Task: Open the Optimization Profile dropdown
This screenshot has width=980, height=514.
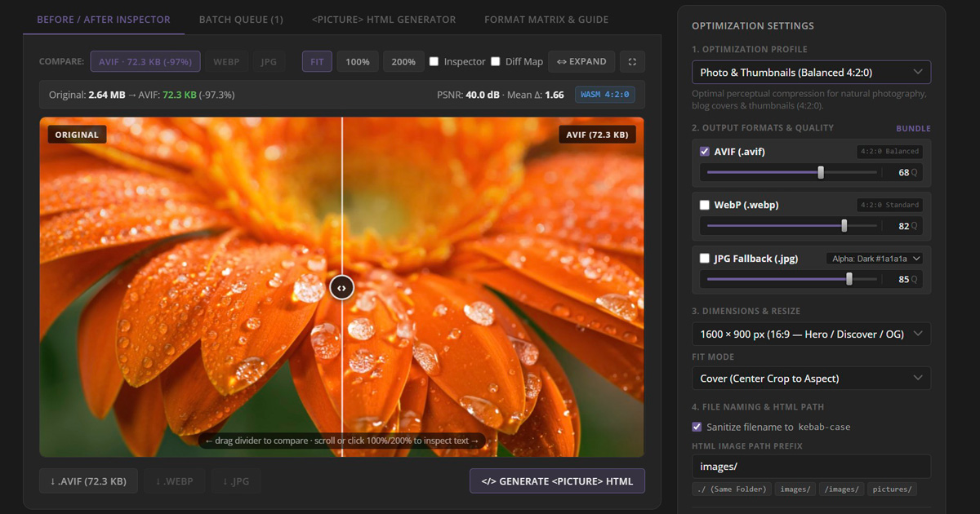Action: (x=811, y=72)
